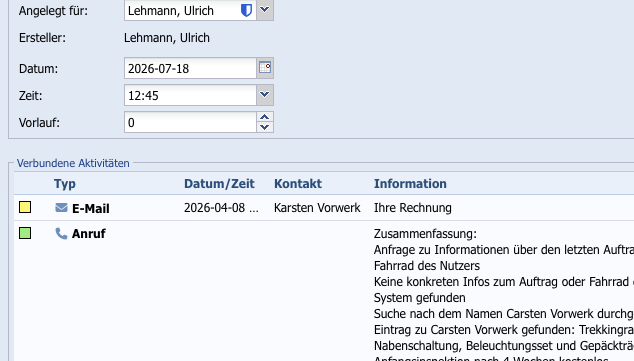
Task: Decrease Vorlauf with the down arrow
Action: coord(265,127)
